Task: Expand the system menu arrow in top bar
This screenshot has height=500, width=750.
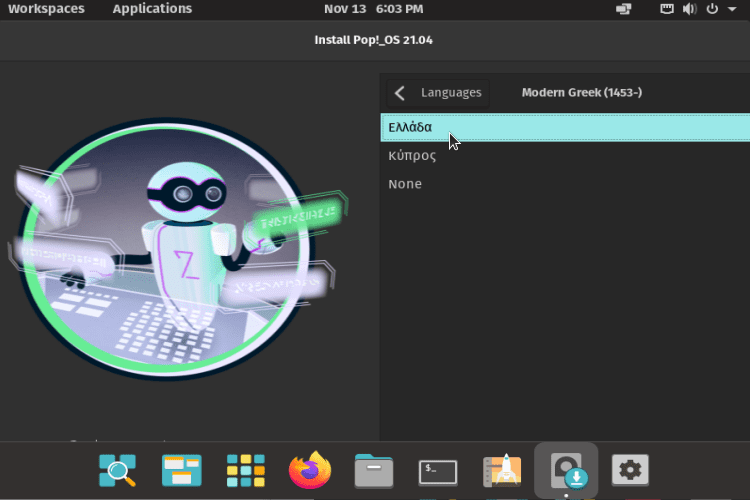Action: (x=732, y=9)
